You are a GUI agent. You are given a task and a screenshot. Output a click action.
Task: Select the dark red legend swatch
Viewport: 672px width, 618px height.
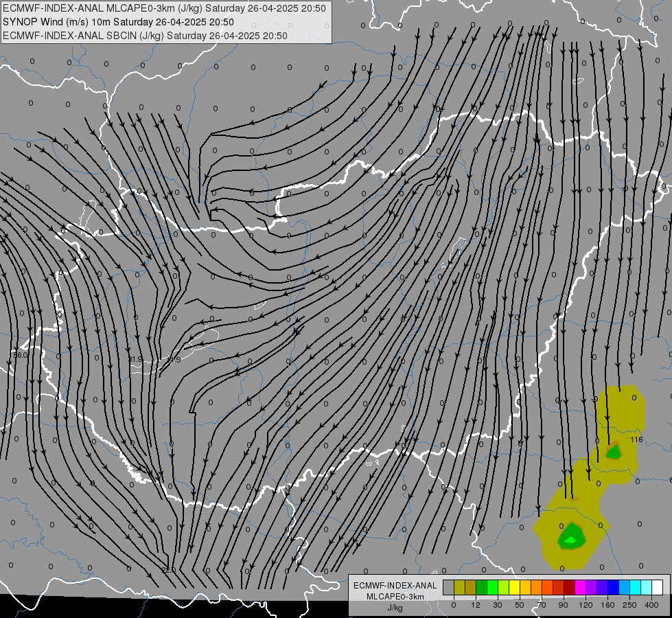pos(570,587)
